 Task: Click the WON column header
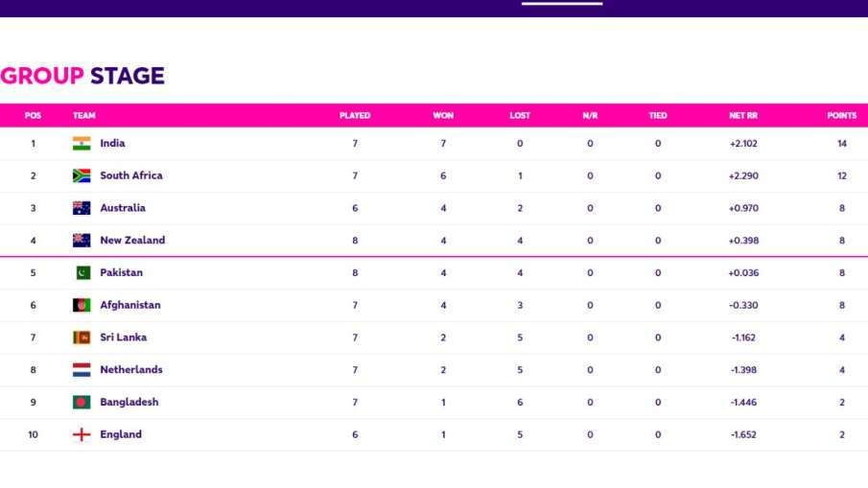pyautogui.click(x=443, y=116)
